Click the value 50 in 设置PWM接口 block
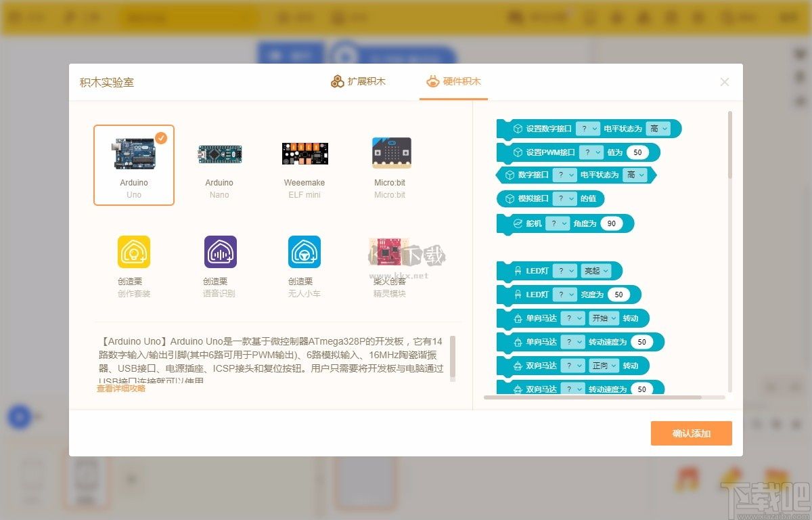Image resolution: width=812 pixels, height=520 pixels. click(637, 152)
